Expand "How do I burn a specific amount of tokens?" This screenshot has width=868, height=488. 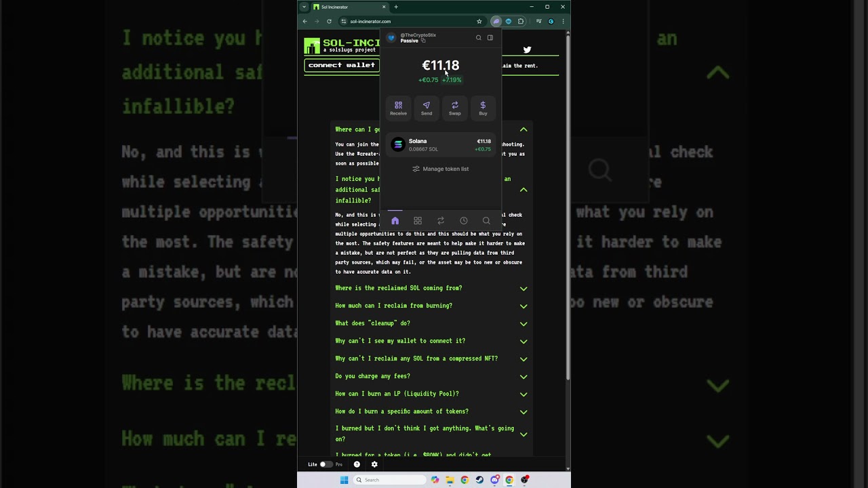pos(431,411)
